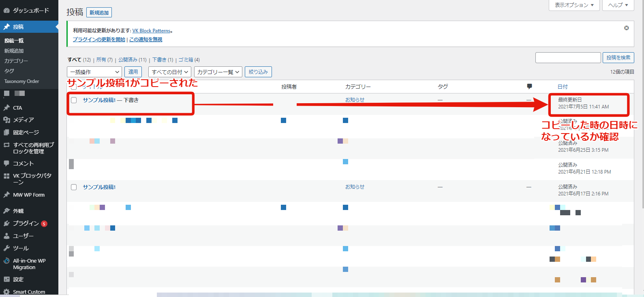Click the reusable blocks management icon

[x=6, y=145]
